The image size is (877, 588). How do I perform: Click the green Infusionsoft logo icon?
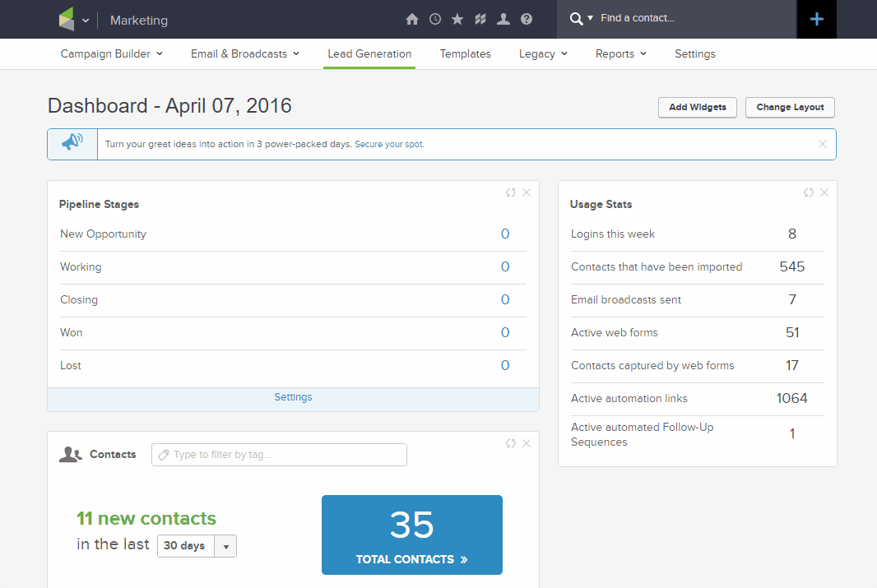coord(67,19)
